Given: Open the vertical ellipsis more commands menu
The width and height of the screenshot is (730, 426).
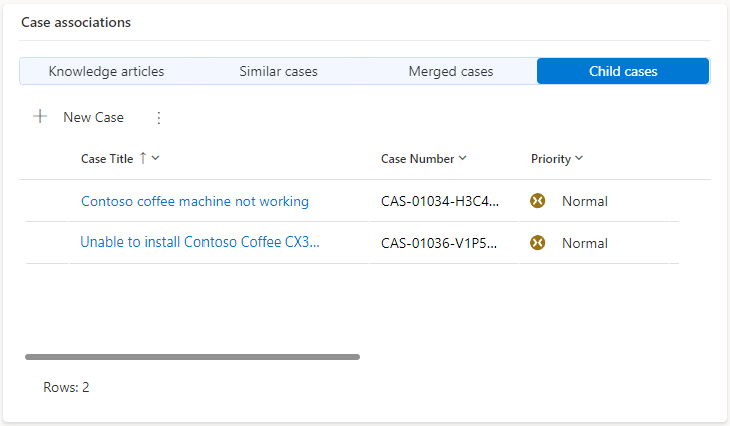Looking at the screenshot, I should [159, 118].
